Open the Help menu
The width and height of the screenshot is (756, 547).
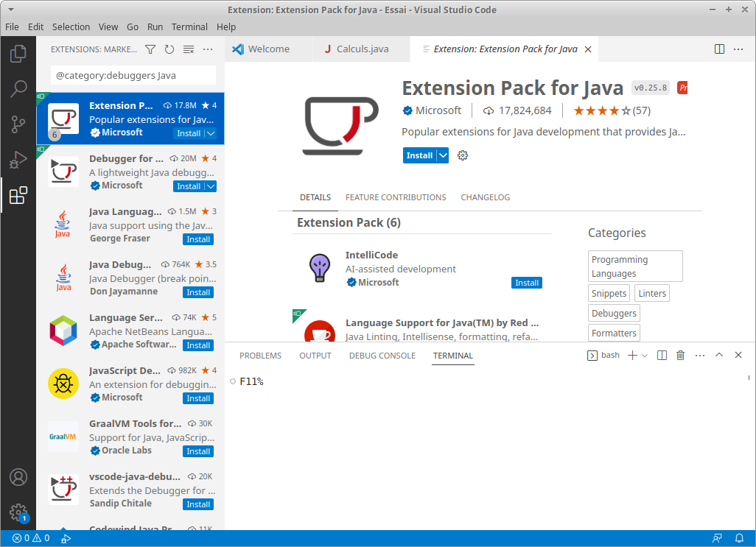click(226, 27)
